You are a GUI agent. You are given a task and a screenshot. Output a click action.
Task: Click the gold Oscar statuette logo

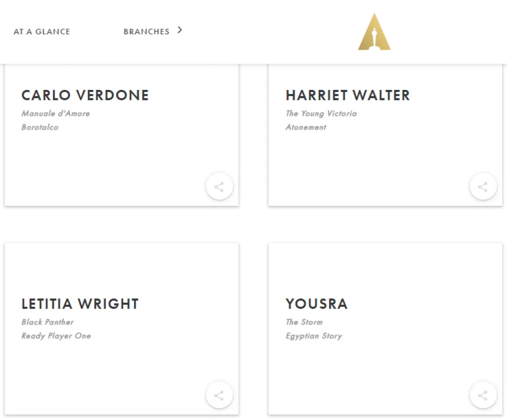(x=374, y=32)
